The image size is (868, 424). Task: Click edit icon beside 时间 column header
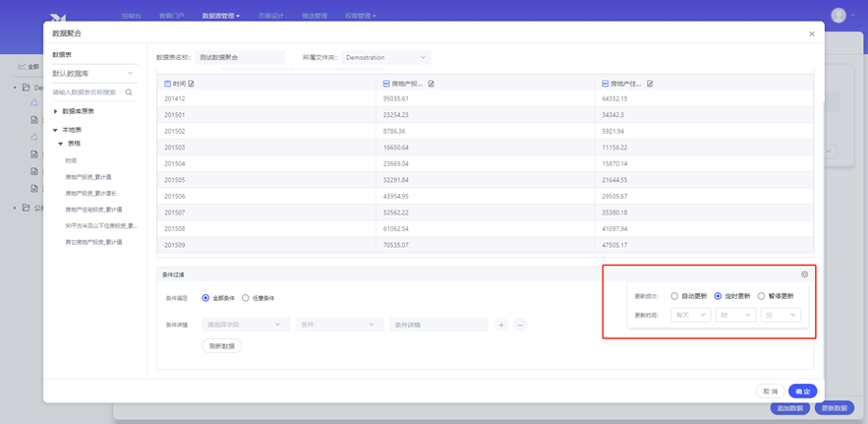191,84
